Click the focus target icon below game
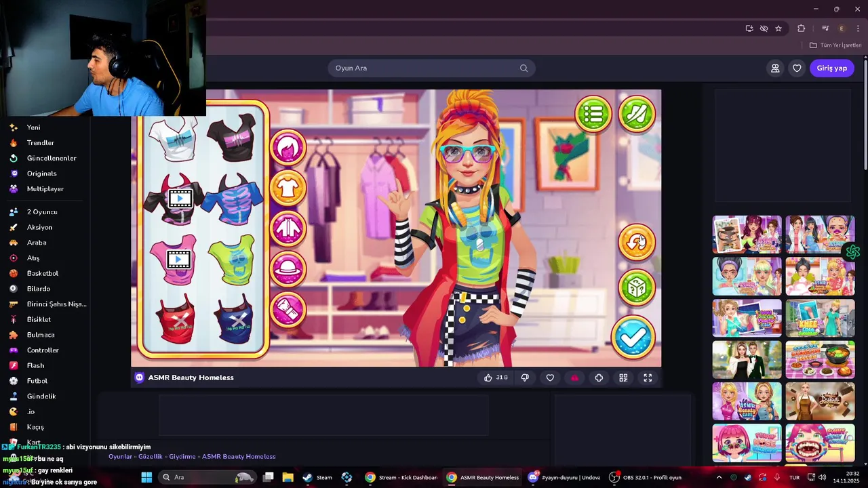 click(599, 378)
